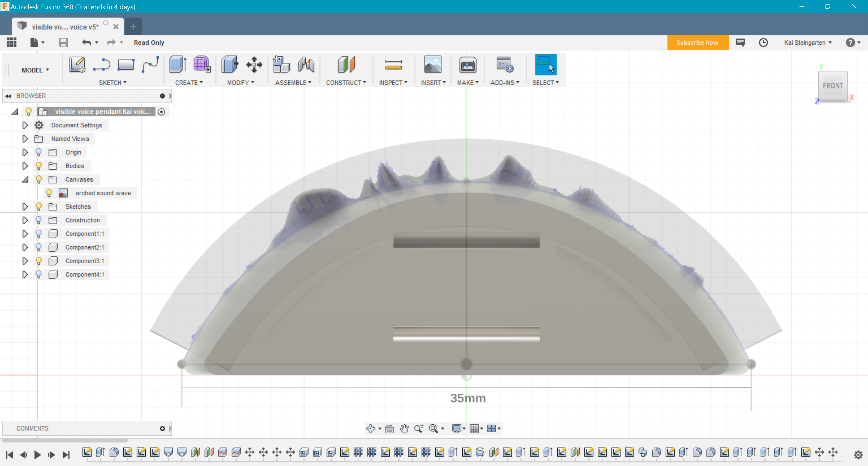Open the MODEL workspace dropdown
This screenshot has width=868, height=466.
click(x=35, y=70)
